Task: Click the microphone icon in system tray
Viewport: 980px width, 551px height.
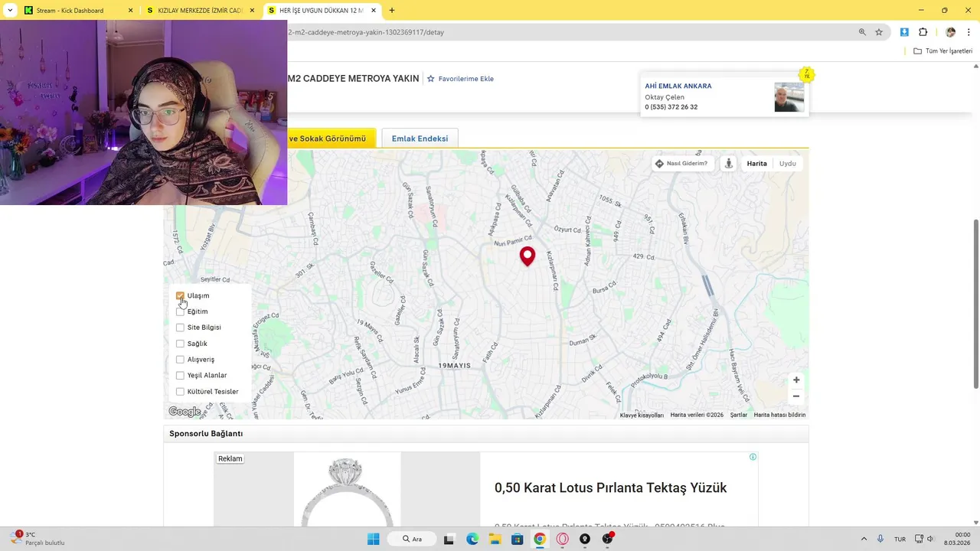Action: coord(880,539)
